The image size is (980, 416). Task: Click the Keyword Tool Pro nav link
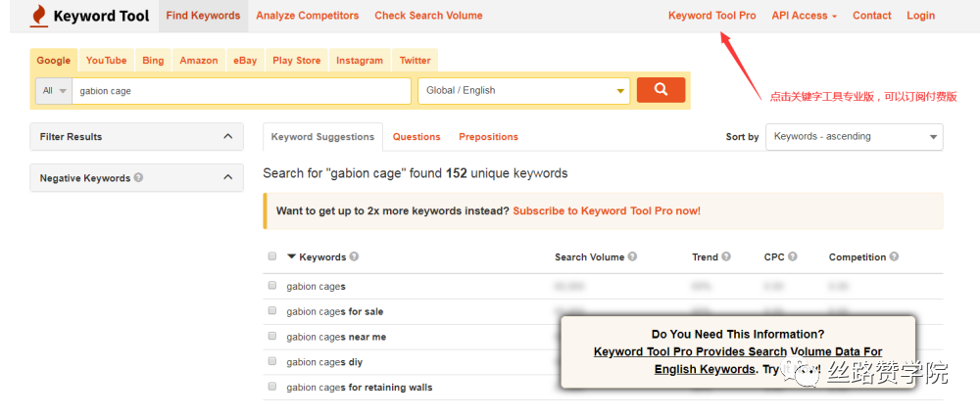711,16
